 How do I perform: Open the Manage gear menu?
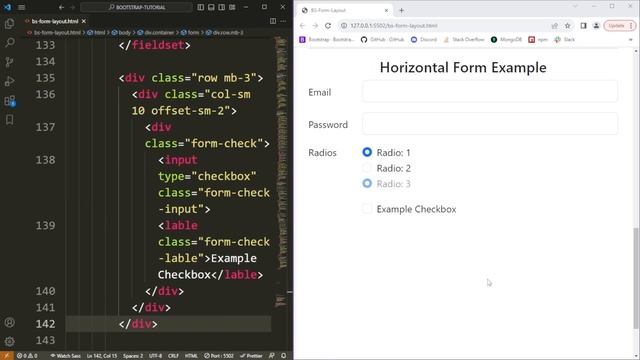pos(9,341)
